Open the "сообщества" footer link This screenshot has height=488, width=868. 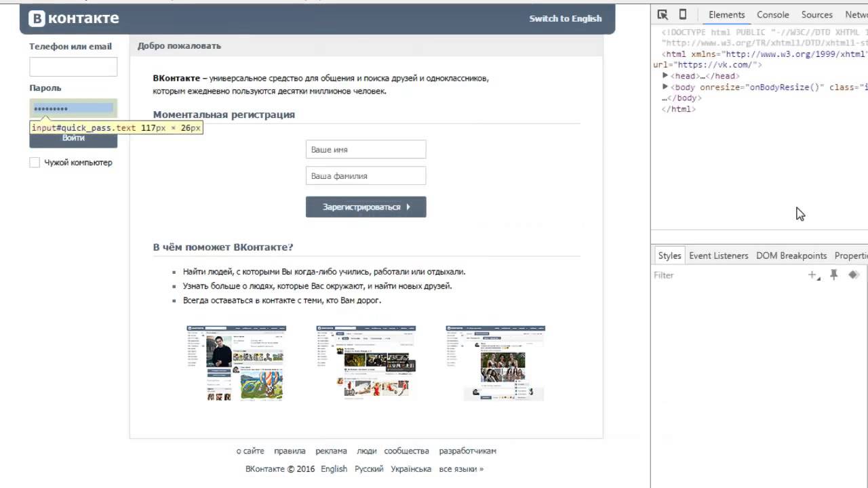[406, 451]
